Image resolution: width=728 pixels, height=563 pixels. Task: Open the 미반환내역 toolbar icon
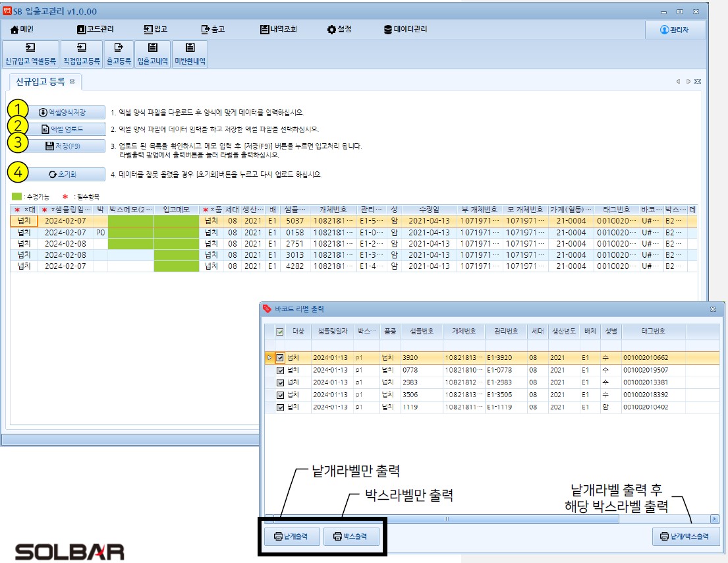(x=190, y=54)
